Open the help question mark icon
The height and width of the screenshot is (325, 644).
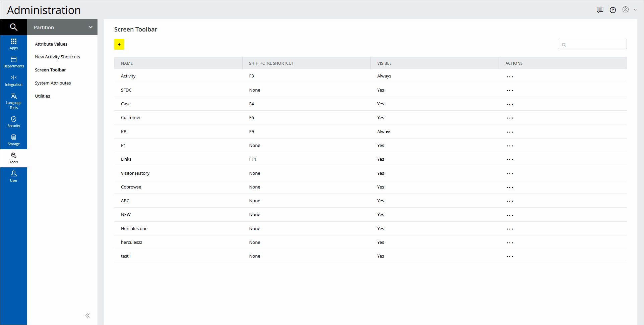(x=613, y=10)
